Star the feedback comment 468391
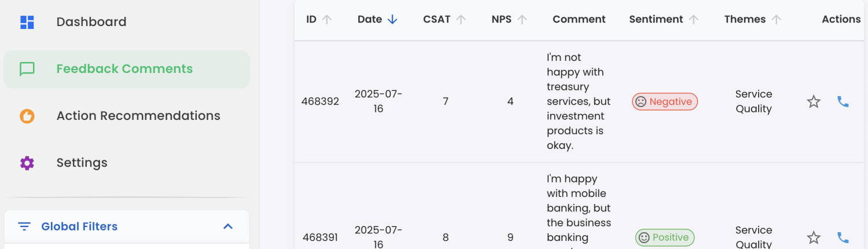The height and width of the screenshot is (249, 868). click(x=814, y=237)
